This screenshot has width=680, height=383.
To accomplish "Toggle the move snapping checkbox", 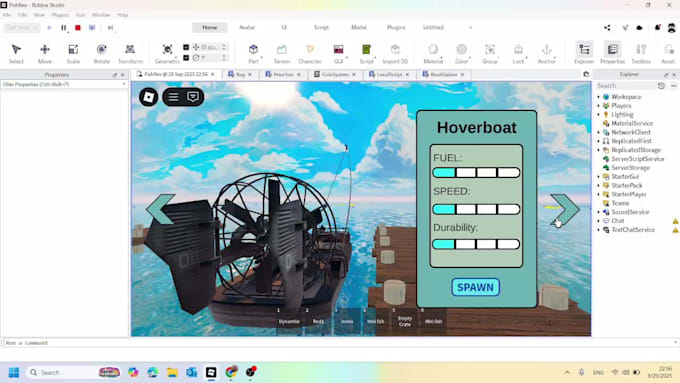I will (x=186, y=47).
